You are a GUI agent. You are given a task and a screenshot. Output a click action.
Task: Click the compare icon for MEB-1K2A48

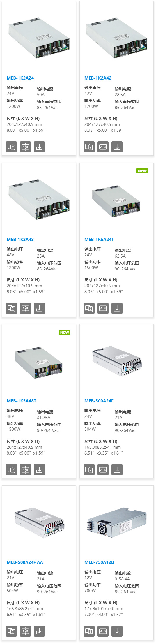tap(25, 308)
